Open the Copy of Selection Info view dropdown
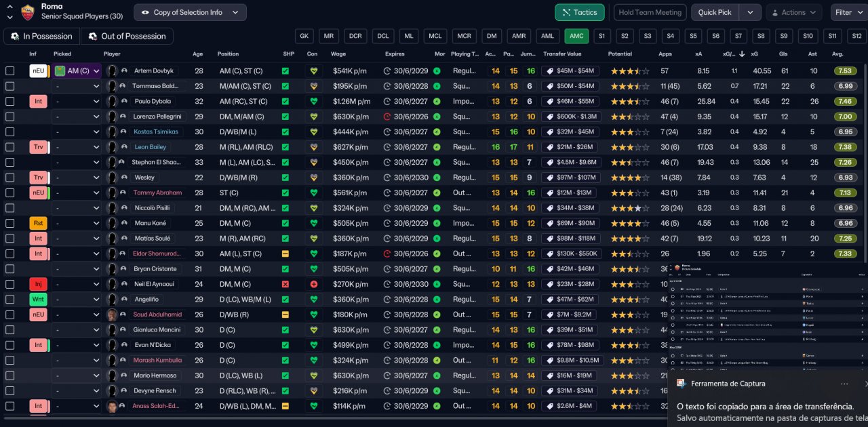Screen dimensions: 868x427 pos(190,12)
